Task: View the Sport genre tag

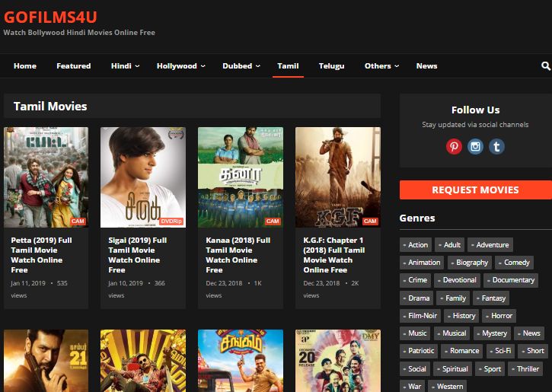Action: click(490, 369)
